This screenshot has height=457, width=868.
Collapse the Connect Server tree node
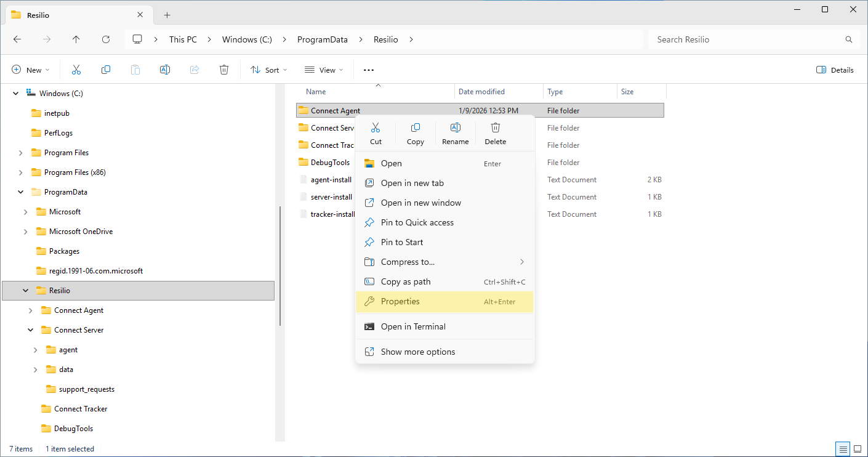pos(31,330)
